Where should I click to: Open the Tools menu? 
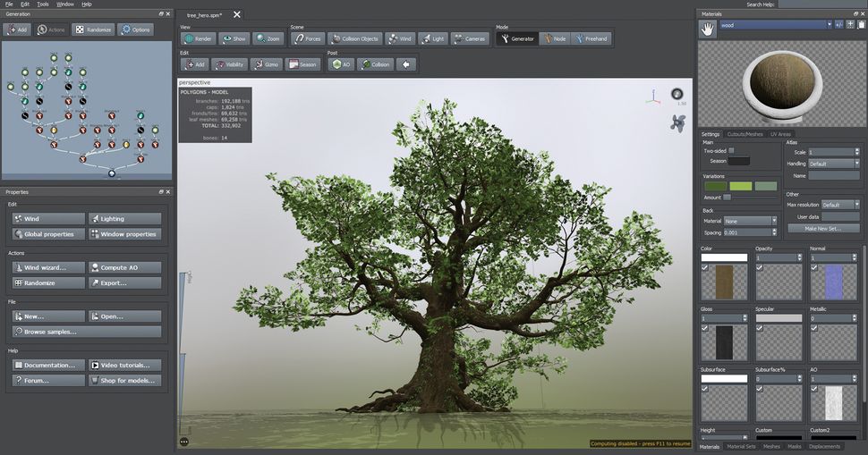[42, 4]
